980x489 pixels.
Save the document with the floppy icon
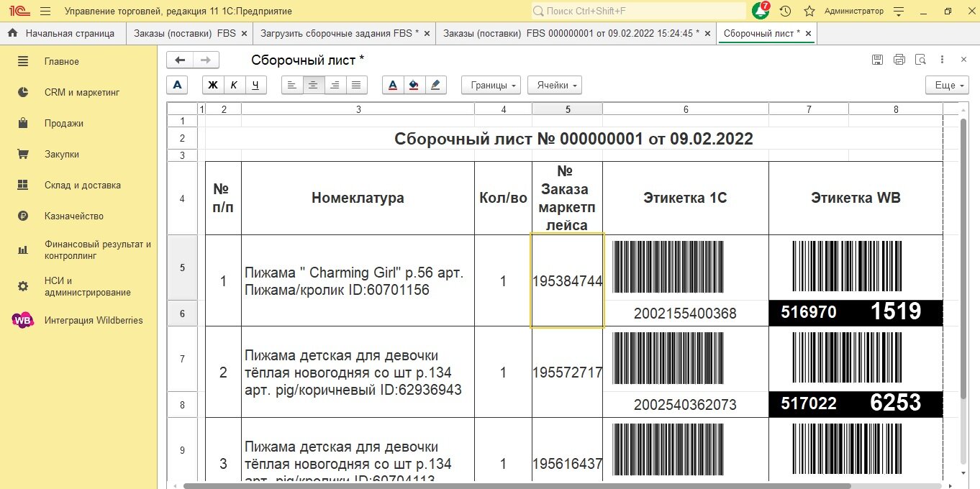(877, 60)
